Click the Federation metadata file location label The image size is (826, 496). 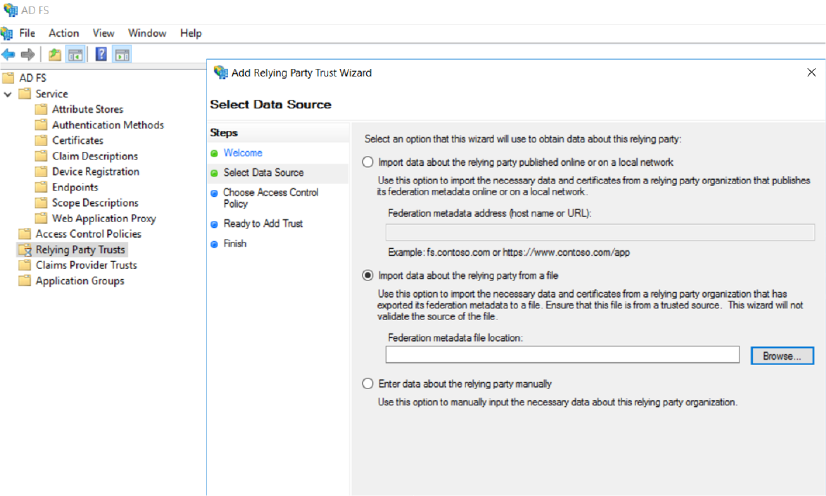point(455,338)
